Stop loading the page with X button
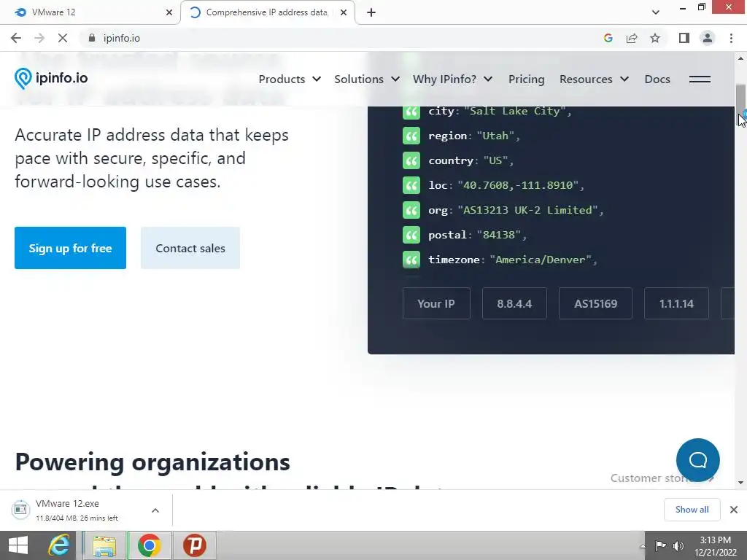Image resolution: width=747 pixels, height=560 pixels. 63,38
